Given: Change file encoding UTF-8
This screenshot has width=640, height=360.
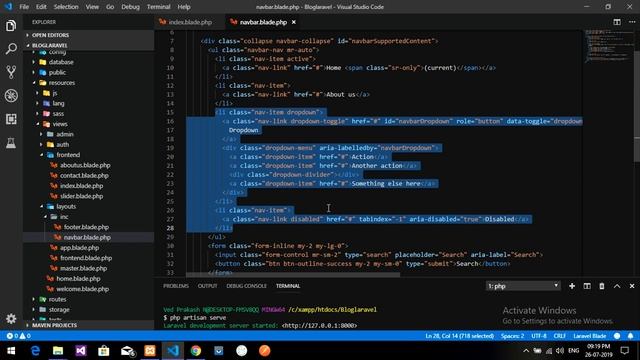Looking at the screenshot, I should point(539,336).
